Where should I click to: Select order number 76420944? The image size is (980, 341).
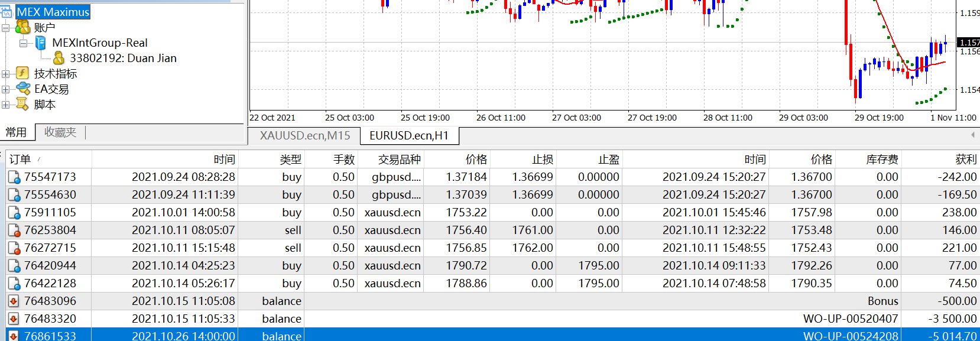tap(50, 265)
